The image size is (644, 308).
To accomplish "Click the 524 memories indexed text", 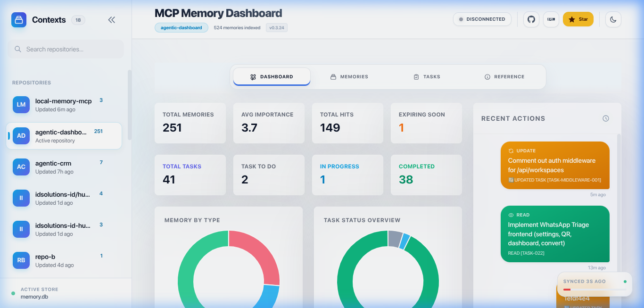I will point(237,28).
